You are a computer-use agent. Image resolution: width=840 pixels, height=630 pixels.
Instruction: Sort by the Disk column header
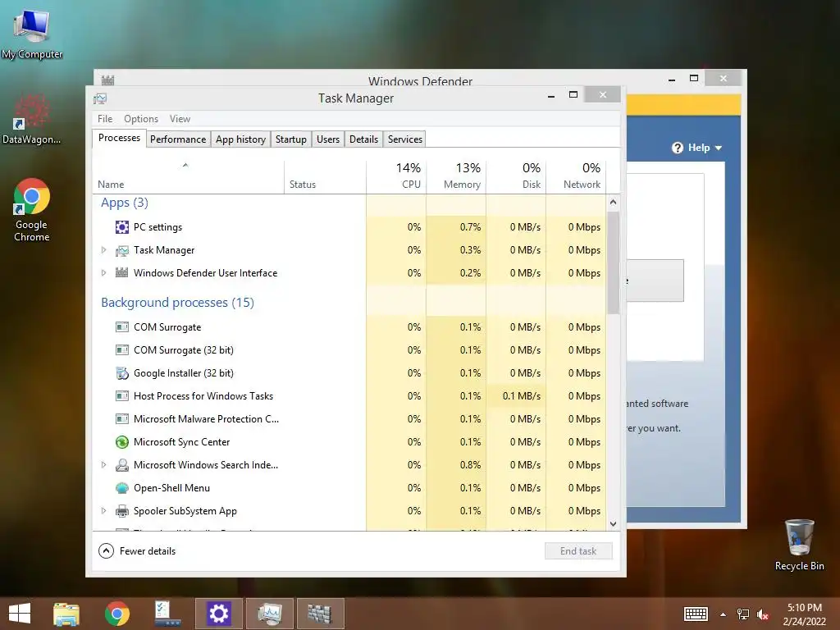[x=517, y=176]
